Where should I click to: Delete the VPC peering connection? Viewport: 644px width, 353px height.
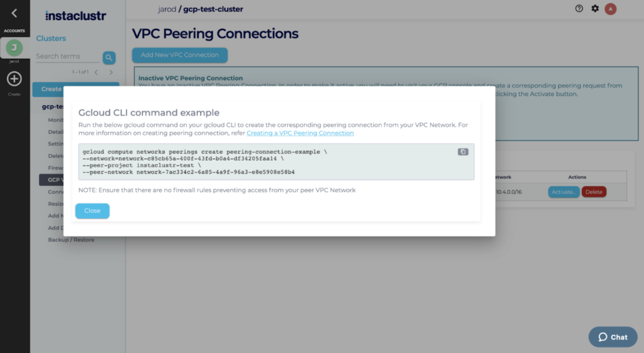point(594,192)
